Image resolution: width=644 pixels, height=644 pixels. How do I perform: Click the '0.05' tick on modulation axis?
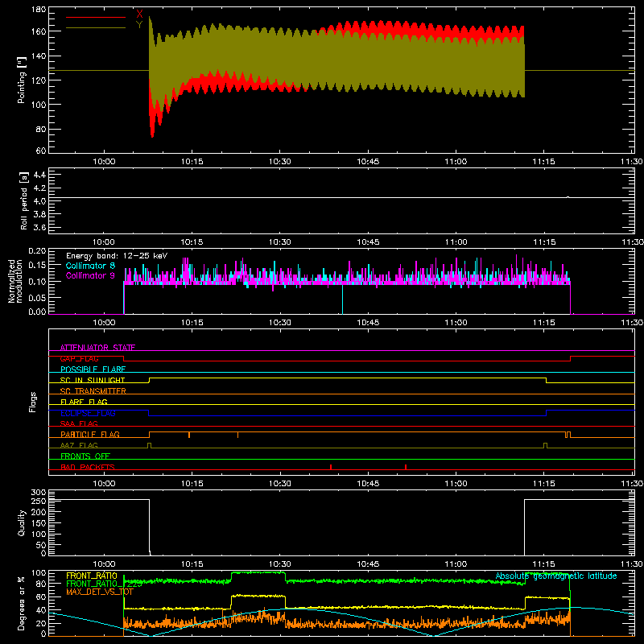click(37, 297)
